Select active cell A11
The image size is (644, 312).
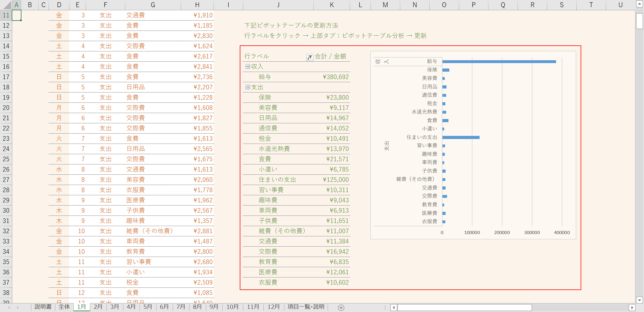pos(17,15)
